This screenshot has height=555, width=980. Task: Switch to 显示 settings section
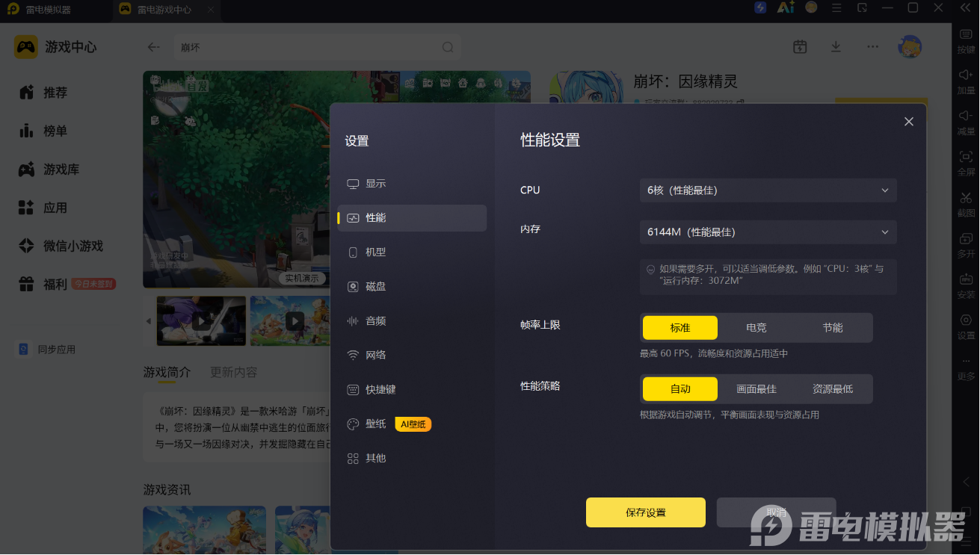click(x=412, y=184)
